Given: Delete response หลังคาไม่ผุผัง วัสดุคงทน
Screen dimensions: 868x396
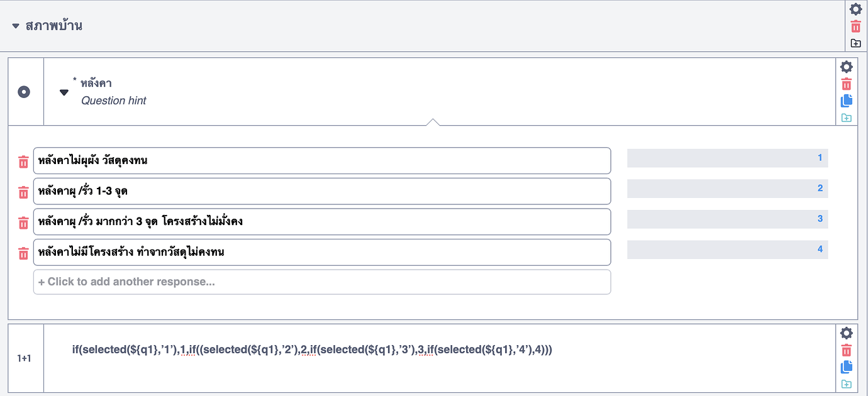Looking at the screenshot, I should tap(23, 161).
